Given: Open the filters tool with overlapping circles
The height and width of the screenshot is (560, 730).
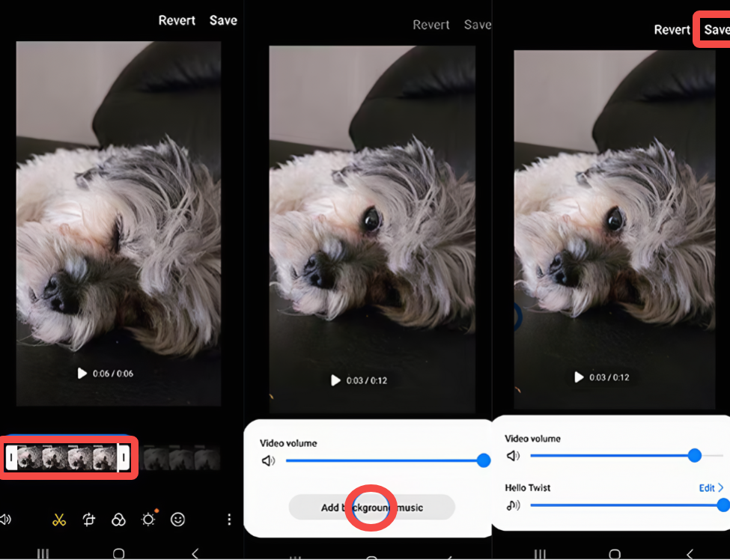Looking at the screenshot, I should [x=118, y=519].
